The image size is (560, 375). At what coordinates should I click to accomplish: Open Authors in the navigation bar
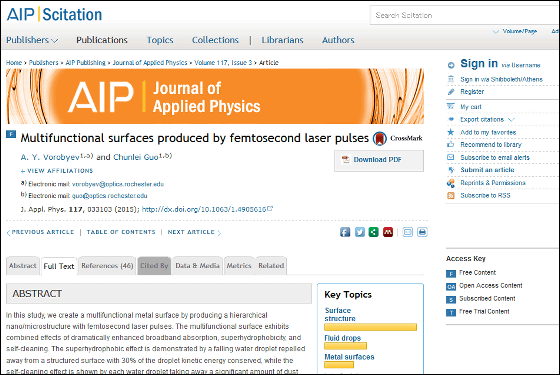click(338, 40)
